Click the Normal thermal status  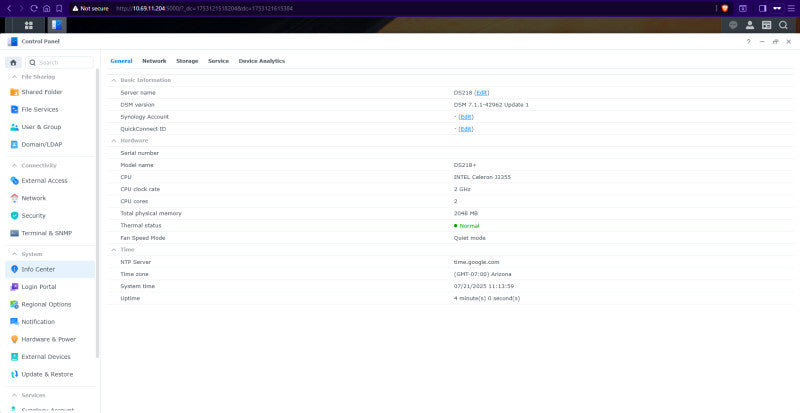[x=466, y=226]
